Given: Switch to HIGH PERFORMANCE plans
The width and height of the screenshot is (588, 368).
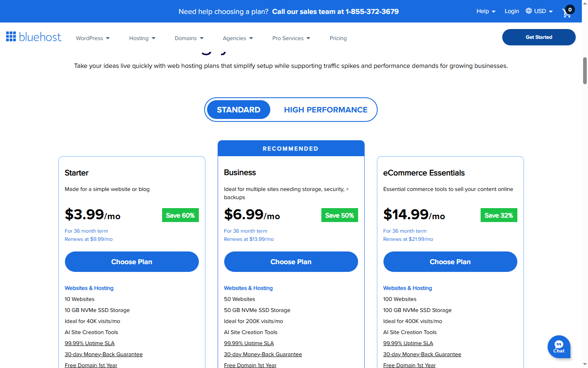Looking at the screenshot, I should tap(325, 110).
